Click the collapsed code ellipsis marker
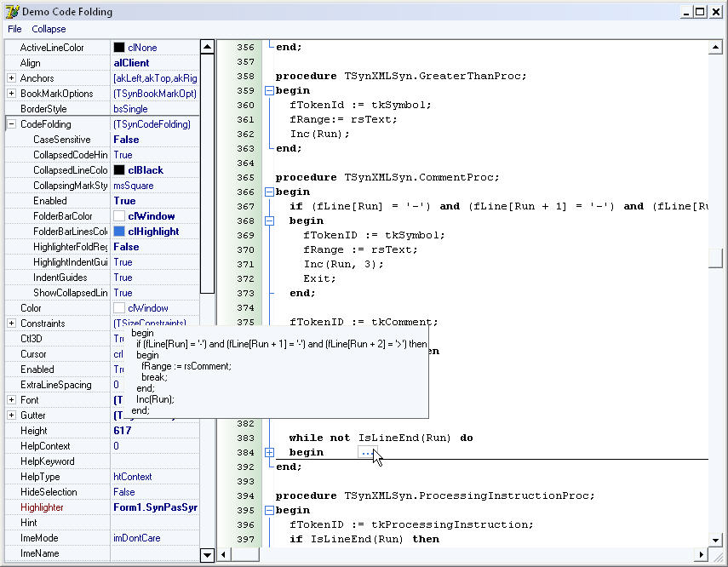The image size is (728, 567). [x=367, y=452]
